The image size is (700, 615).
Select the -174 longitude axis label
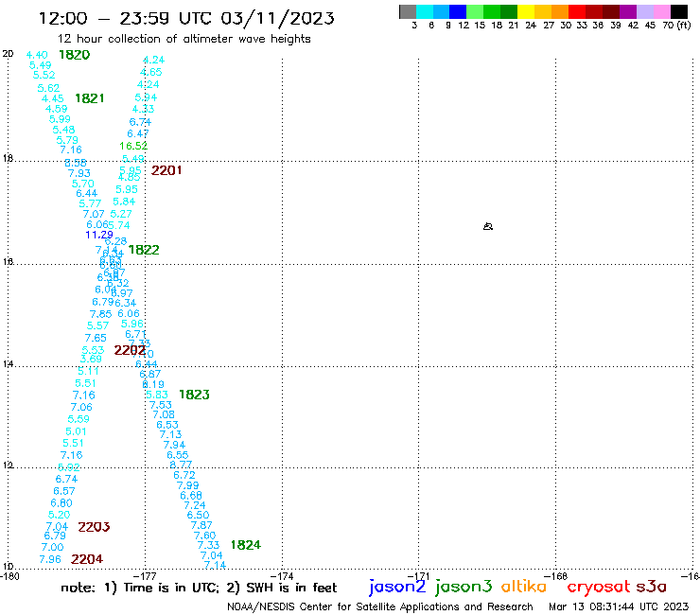click(x=282, y=576)
